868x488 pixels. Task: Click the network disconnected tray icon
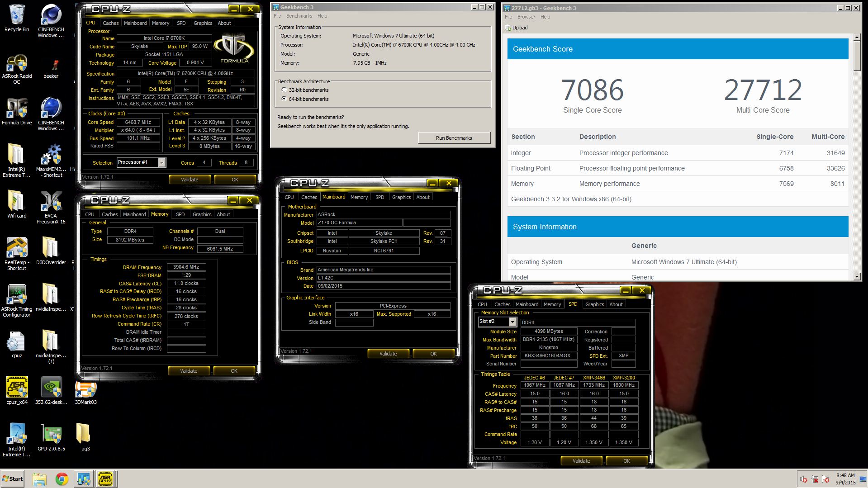click(x=815, y=479)
